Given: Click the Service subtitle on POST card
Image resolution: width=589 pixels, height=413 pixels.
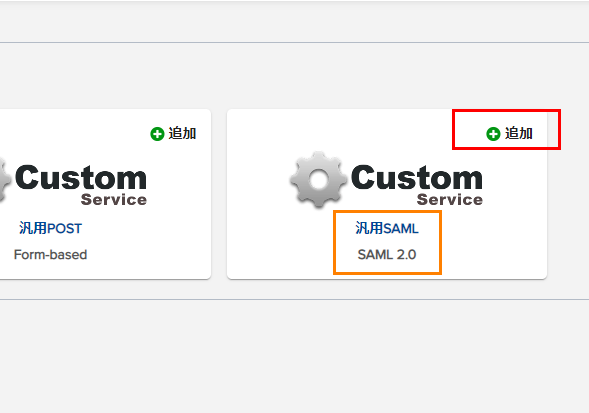Looking at the screenshot, I should click(114, 200).
